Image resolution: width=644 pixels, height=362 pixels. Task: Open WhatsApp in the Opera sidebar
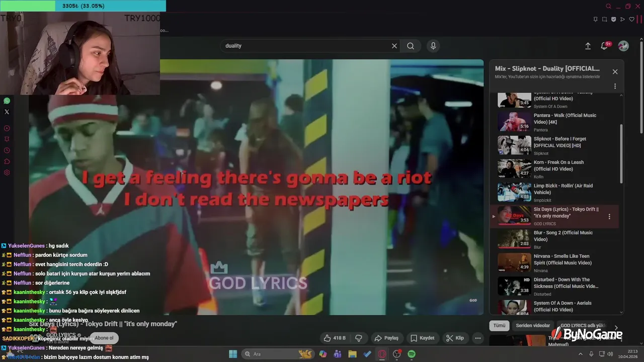(x=7, y=101)
